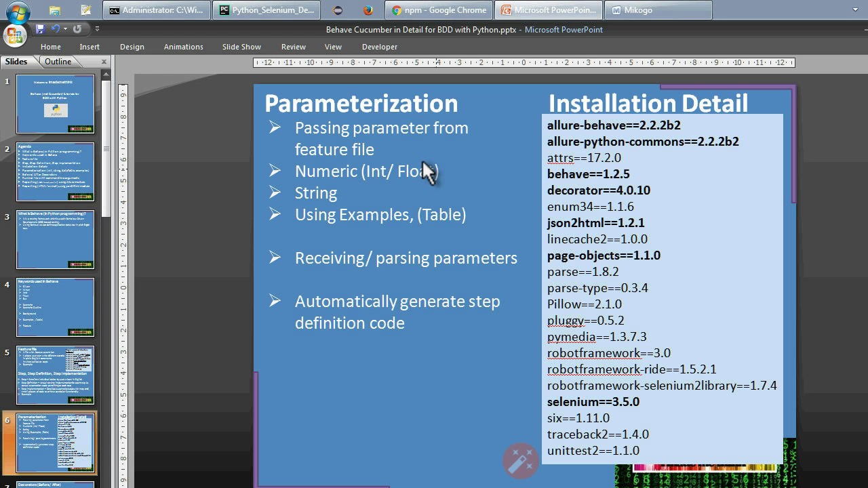Click the 'decorator==4.0.10' line

pyautogui.click(x=599, y=190)
